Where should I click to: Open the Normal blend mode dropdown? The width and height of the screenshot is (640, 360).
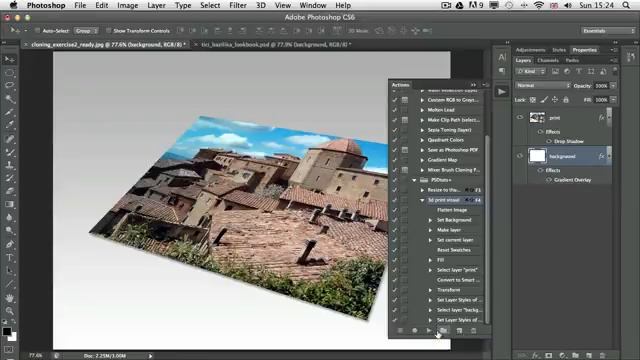(543, 86)
